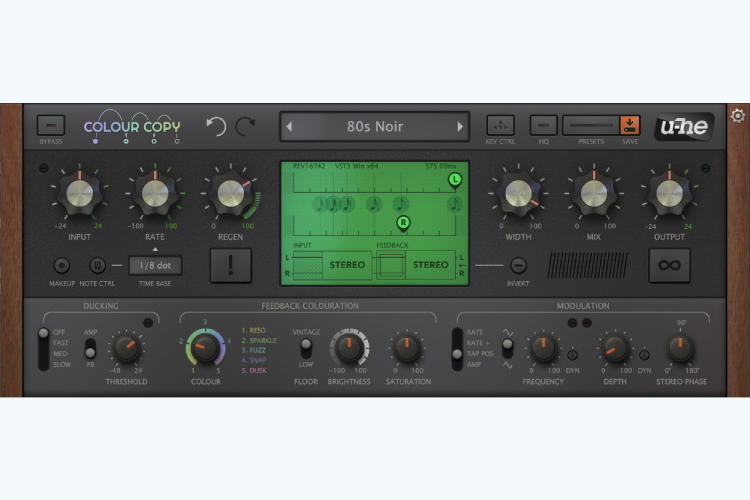
Task: Click the Colour Copy logo
Action: (132, 127)
